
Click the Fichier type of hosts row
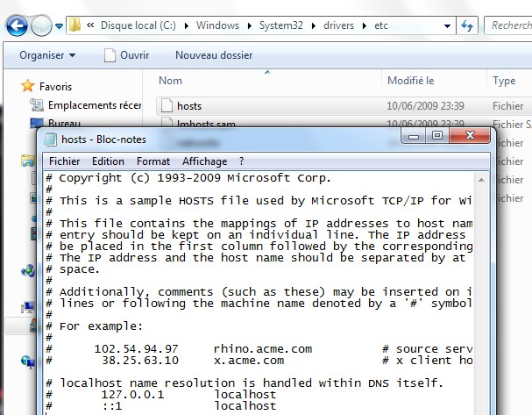pos(508,106)
